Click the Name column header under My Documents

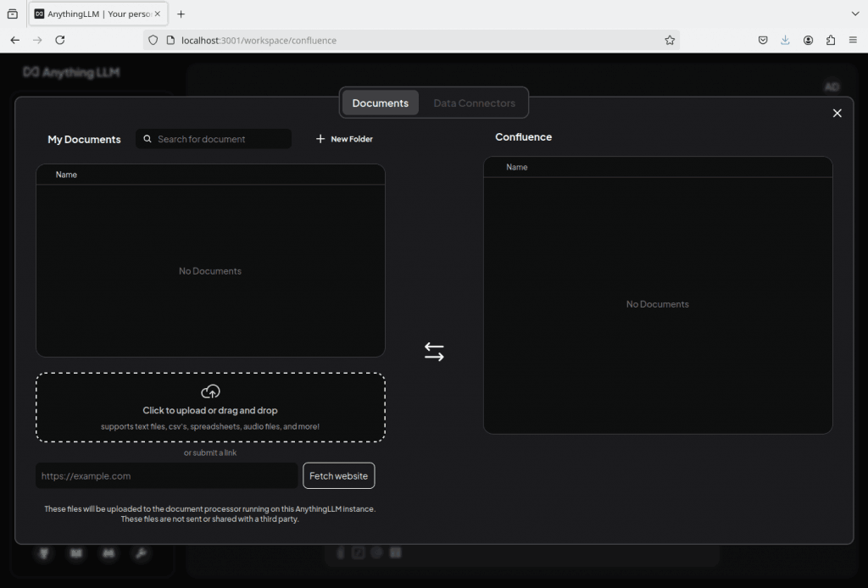[x=66, y=175]
